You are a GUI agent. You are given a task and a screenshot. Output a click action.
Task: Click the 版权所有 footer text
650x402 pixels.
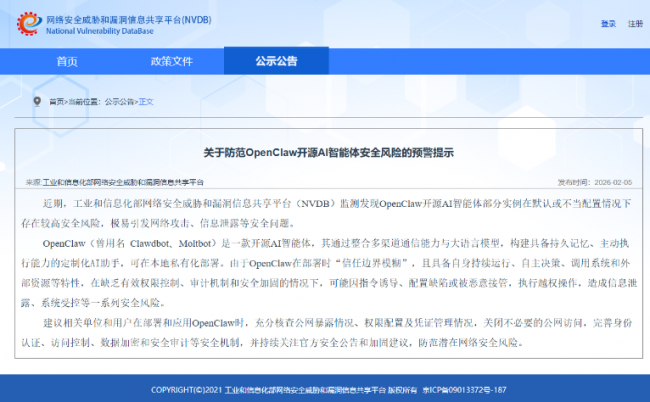(x=403, y=390)
